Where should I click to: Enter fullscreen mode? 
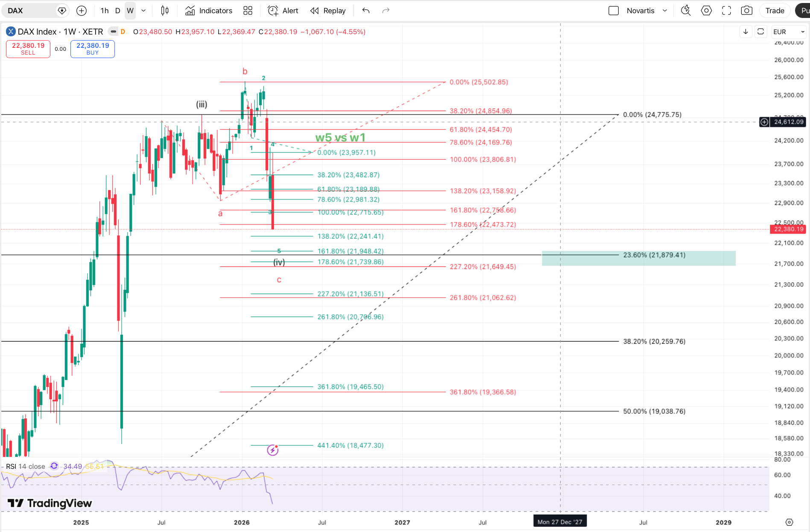[x=726, y=11]
